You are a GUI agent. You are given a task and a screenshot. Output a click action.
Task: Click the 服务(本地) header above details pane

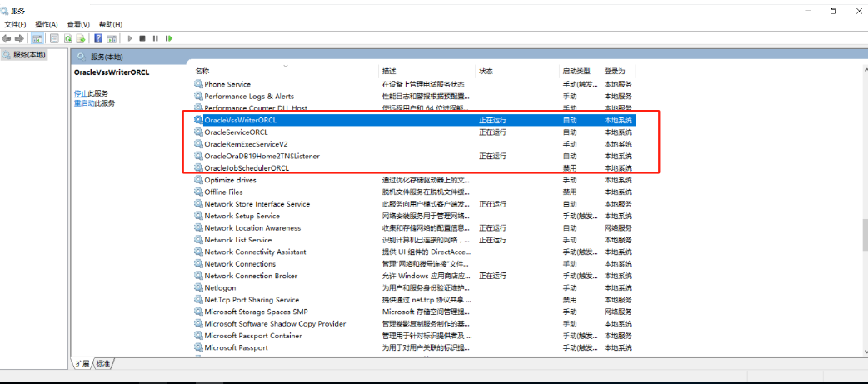pos(107,57)
